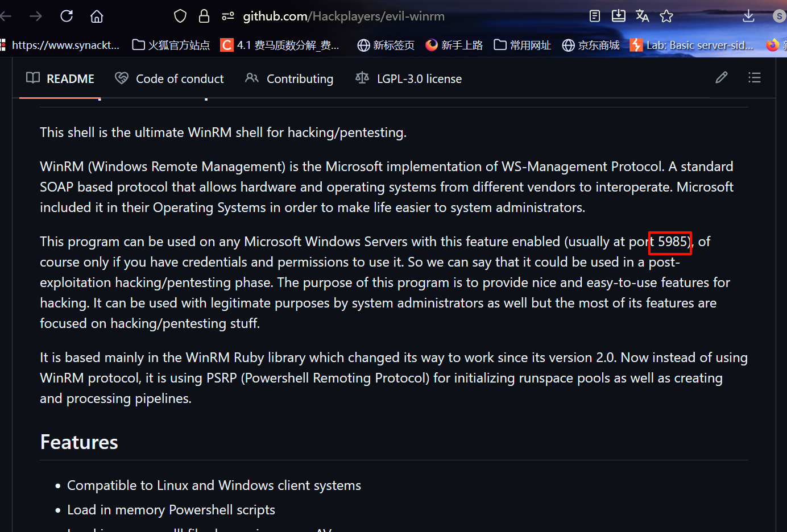Open the Lab: Basic server-side bookmark
This screenshot has height=532, width=787.
click(692, 45)
